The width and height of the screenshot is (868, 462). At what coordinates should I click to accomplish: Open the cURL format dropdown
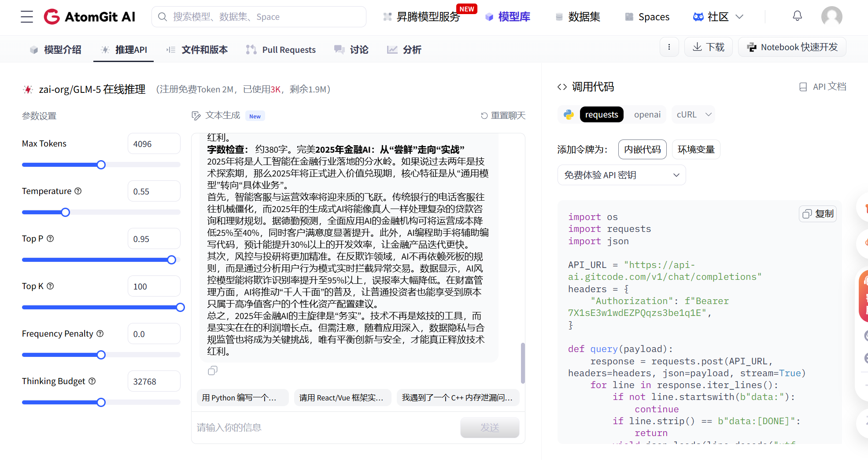[x=693, y=114]
